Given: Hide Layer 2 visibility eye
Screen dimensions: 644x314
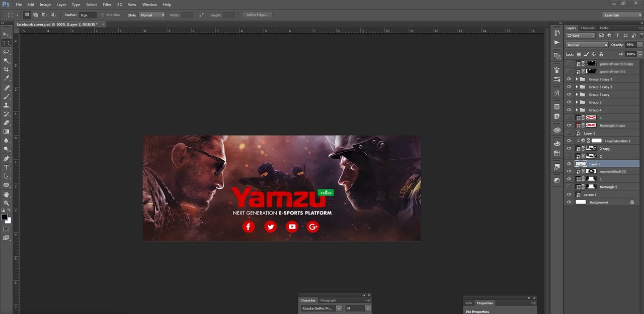Looking at the screenshot, I should (569, 164).
